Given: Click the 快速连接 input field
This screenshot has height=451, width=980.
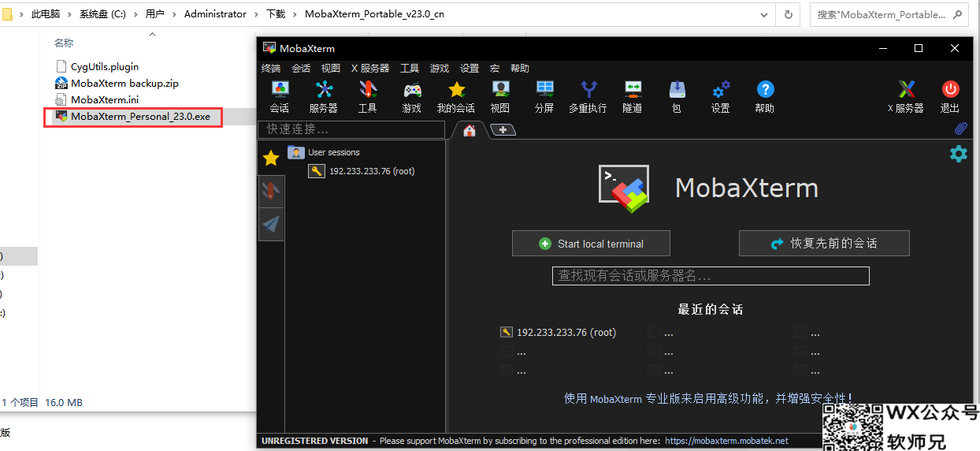Looking at the screenshot, I should tap(351, 129).
